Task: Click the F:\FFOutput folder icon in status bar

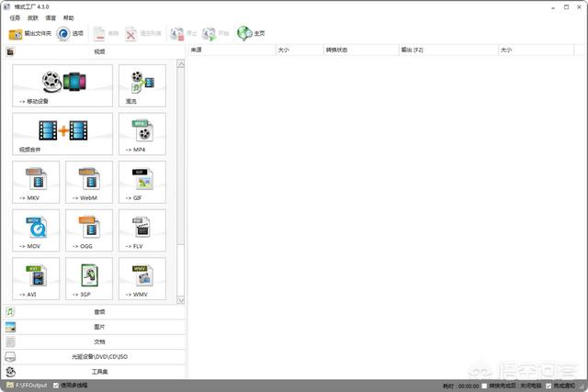Action: [x=10, y=386]
